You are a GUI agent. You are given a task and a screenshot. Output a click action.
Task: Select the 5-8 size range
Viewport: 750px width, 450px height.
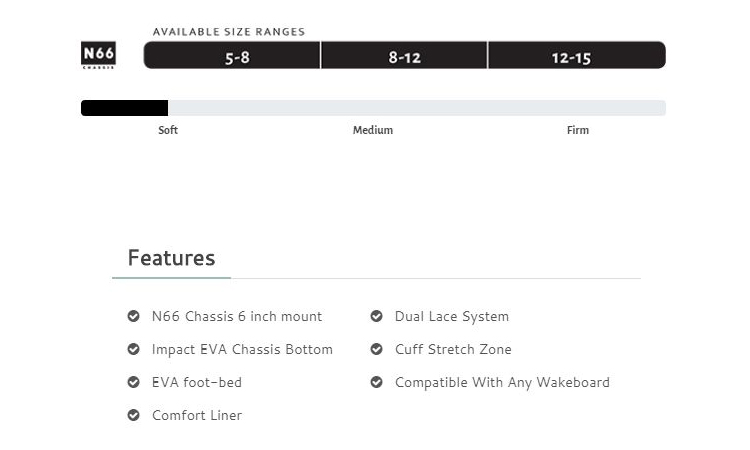click(x=232, y=55)
